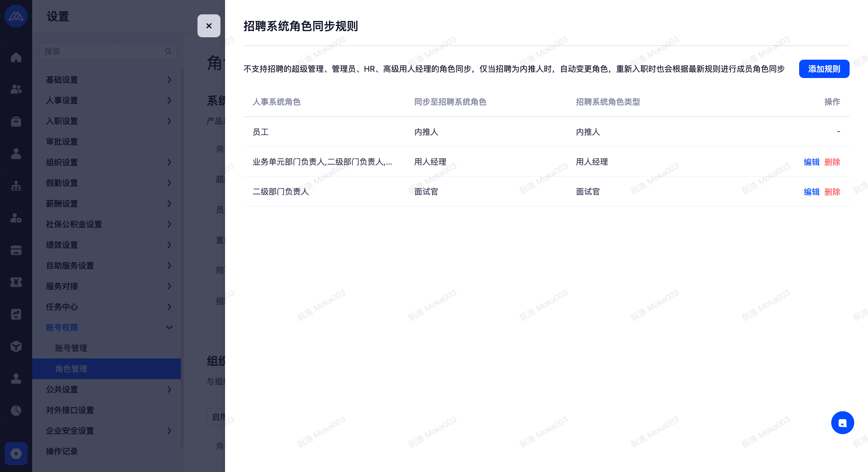Click the pie chart reports icon
Screen dimensions: 868x472
[16, 410]
